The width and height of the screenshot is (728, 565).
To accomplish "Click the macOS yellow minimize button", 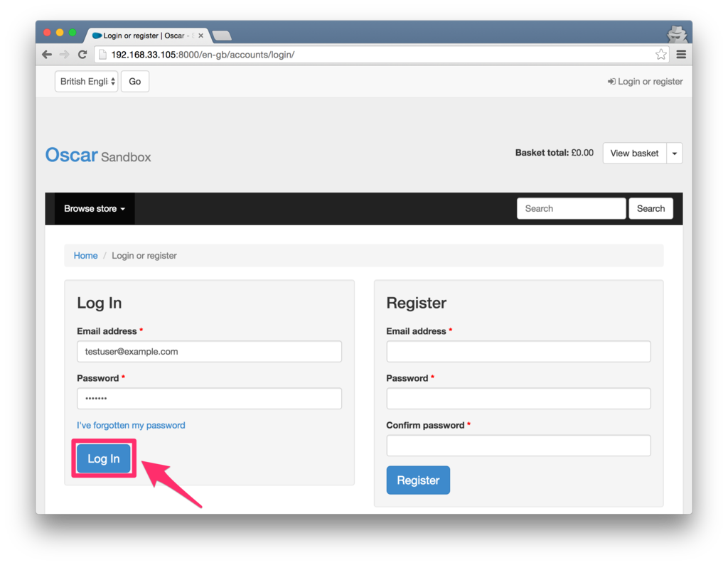I will point(60,33).
